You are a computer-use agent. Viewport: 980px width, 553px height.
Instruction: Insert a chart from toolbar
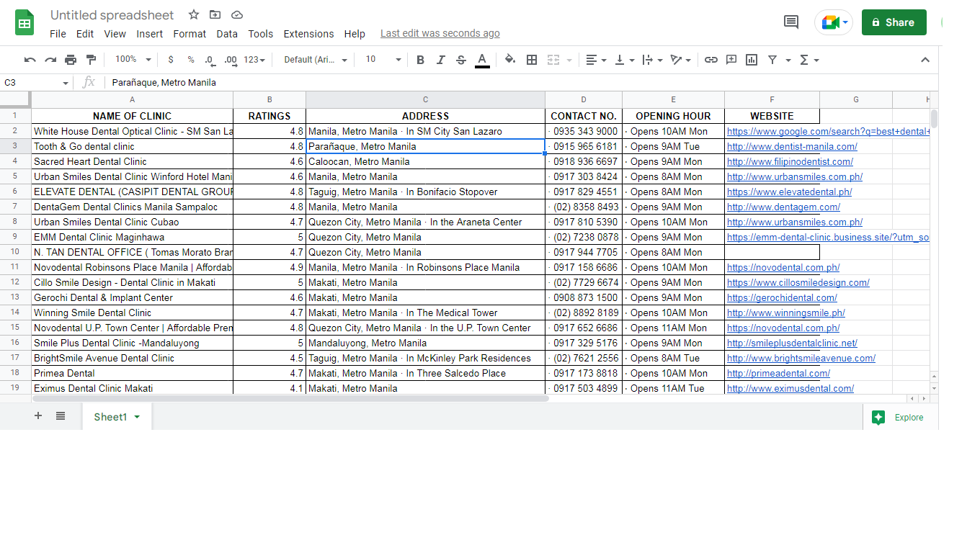tap(752, 60)
